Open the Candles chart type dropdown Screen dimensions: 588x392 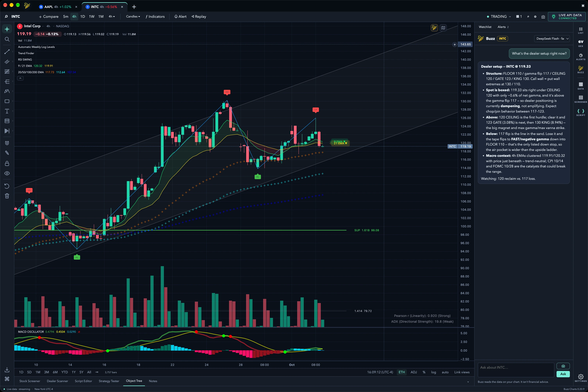click(133, 17)
